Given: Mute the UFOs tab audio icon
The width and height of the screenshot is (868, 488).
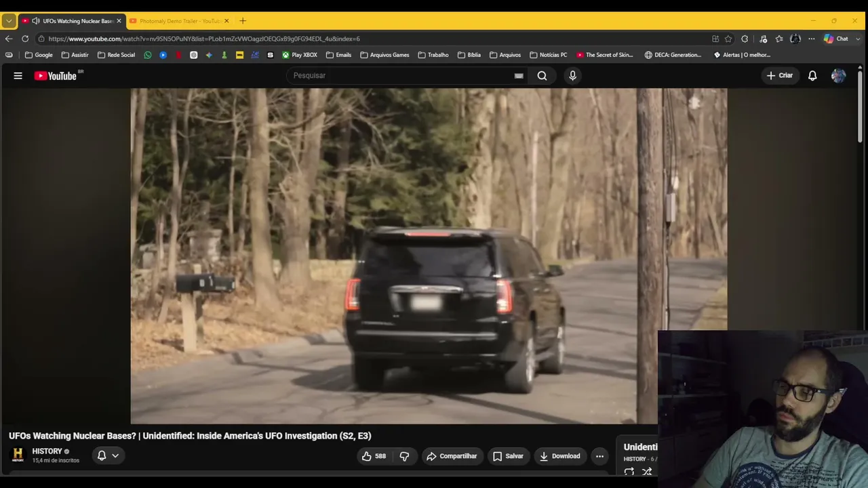Looking at the screenshot, I should pyautogui.click(x=36, y=21).
